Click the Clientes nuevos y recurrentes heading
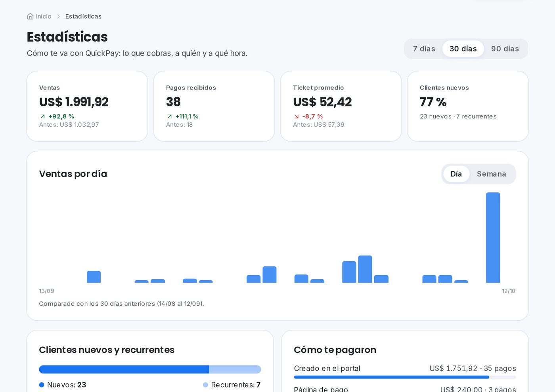 107,350
